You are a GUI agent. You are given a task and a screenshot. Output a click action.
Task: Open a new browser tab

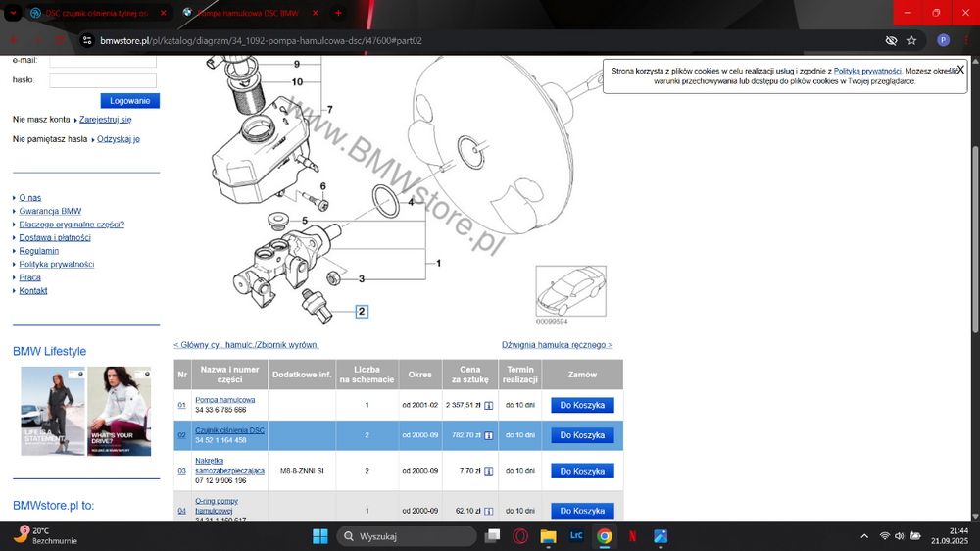338,13
